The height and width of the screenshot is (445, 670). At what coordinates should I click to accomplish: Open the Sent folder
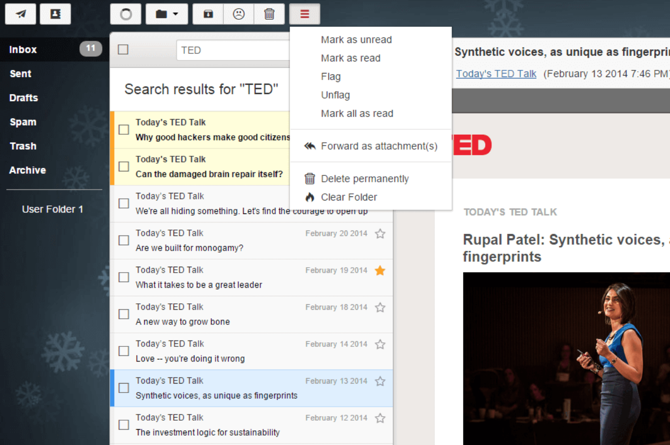21,74
